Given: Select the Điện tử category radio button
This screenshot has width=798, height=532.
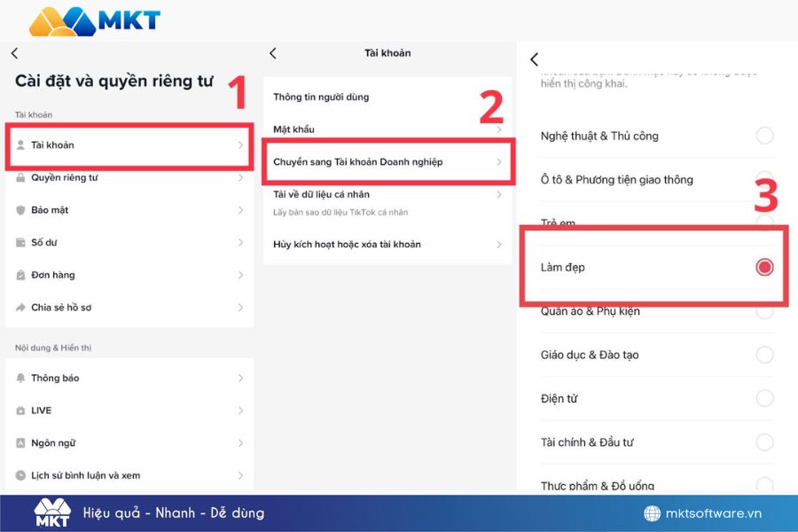Looking at the screenshot, I should click(764, 398).
